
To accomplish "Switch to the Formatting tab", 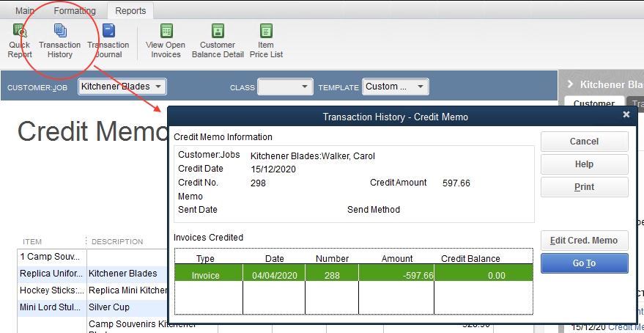I will coord(74,11).
